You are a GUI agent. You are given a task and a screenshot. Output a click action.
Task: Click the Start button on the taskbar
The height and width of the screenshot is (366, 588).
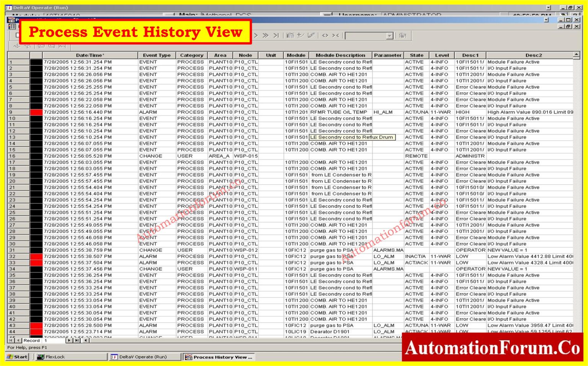[x=17, y=357]
